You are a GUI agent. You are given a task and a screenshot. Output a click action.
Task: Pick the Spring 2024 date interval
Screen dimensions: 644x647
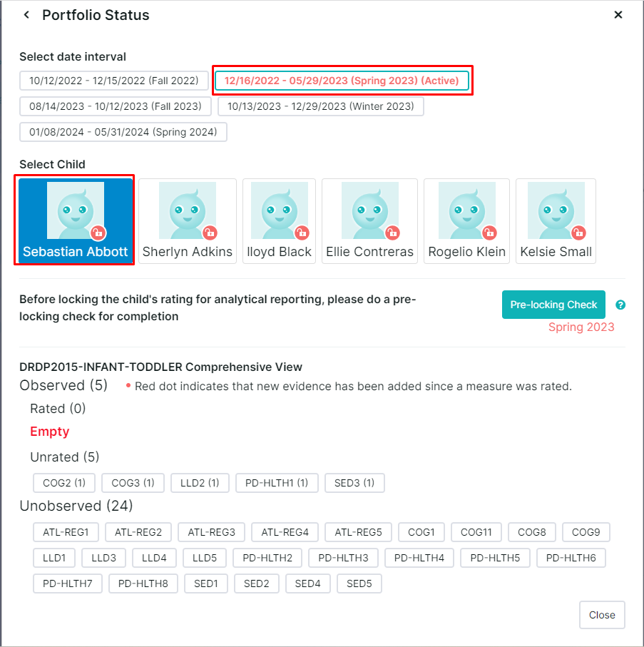(123, 132)
